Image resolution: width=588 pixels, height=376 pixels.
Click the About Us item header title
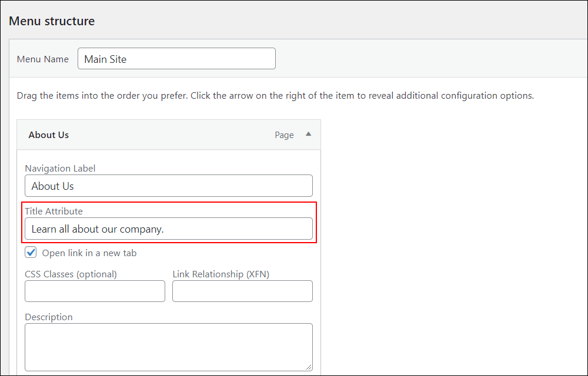point(49,135)
